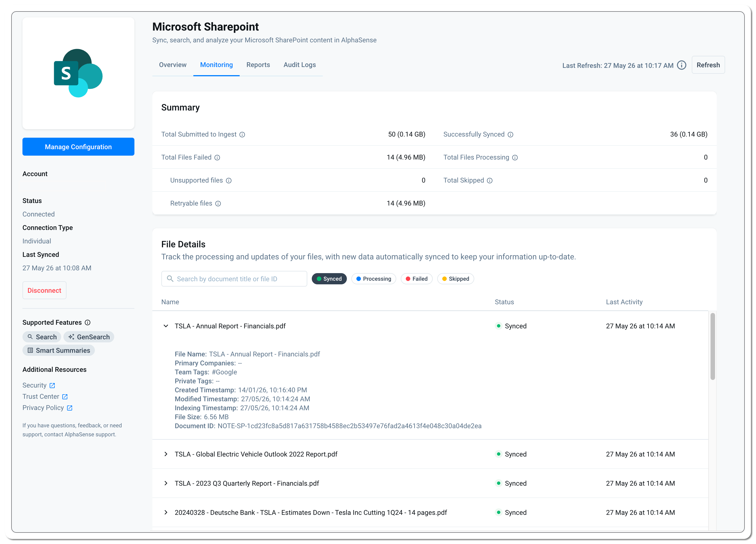
Task: Click the Search feature chip
Action: (x=42, y=337)
